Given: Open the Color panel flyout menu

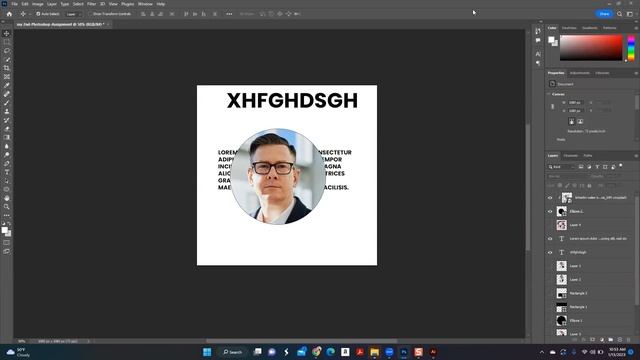Looking at the screenshot, I should tap(636, 28).
